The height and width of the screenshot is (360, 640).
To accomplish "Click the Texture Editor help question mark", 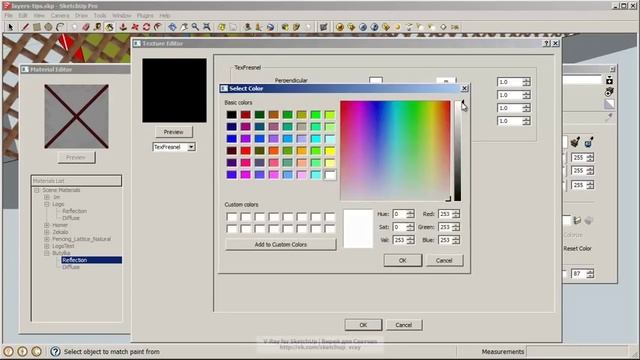I will [547, 43].
